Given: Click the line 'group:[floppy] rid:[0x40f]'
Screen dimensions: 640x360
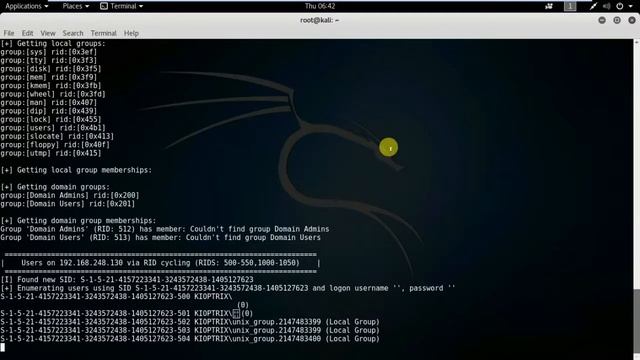Looking at the screenshot, I should coord(55,145).
